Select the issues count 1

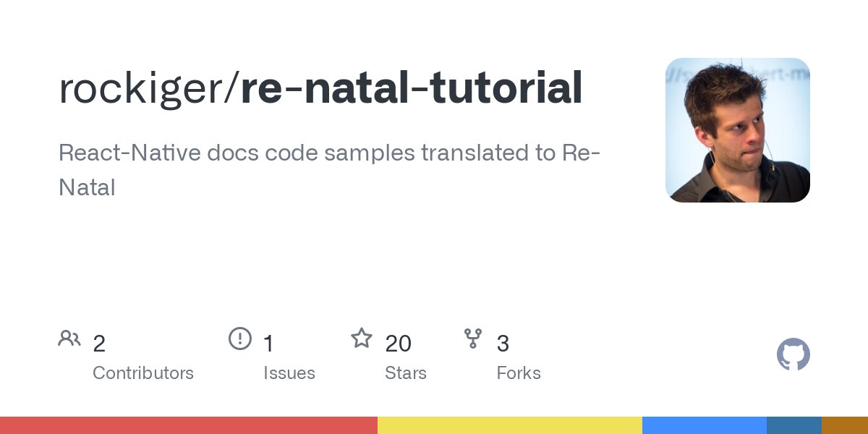268,344
